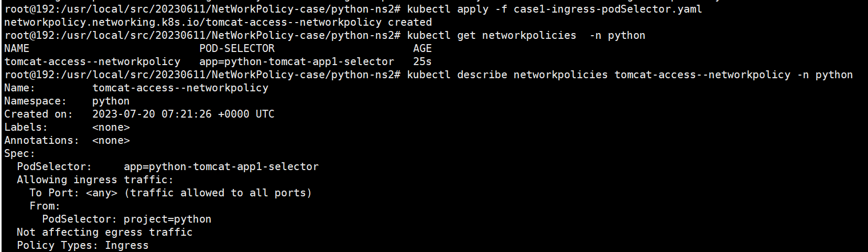Click "(traffic allowed to all ports)" text
This screenshot has height=252, width=868.
click(218, 193)
